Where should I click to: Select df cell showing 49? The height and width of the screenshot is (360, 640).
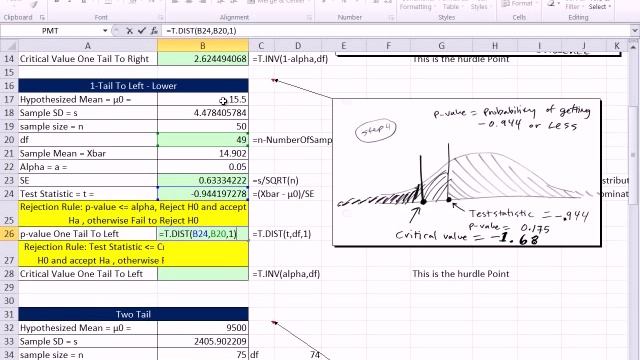tap(203, 140)
